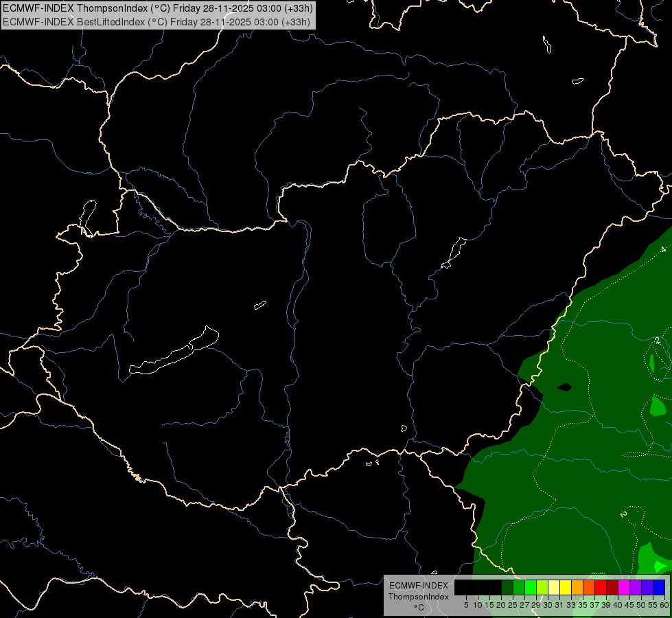
Task: Select the pure yellow 31–33 legend swatch
Action: click(x=566, y=588)
